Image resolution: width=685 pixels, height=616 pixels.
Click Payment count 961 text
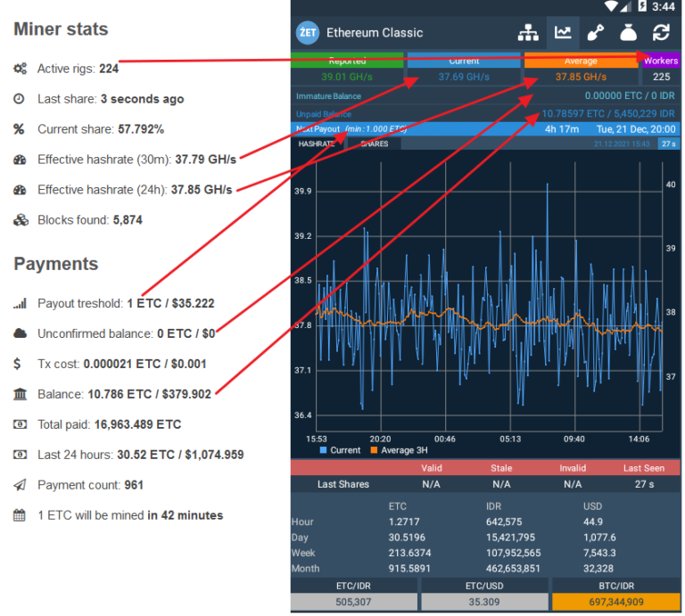coord(90,485)
